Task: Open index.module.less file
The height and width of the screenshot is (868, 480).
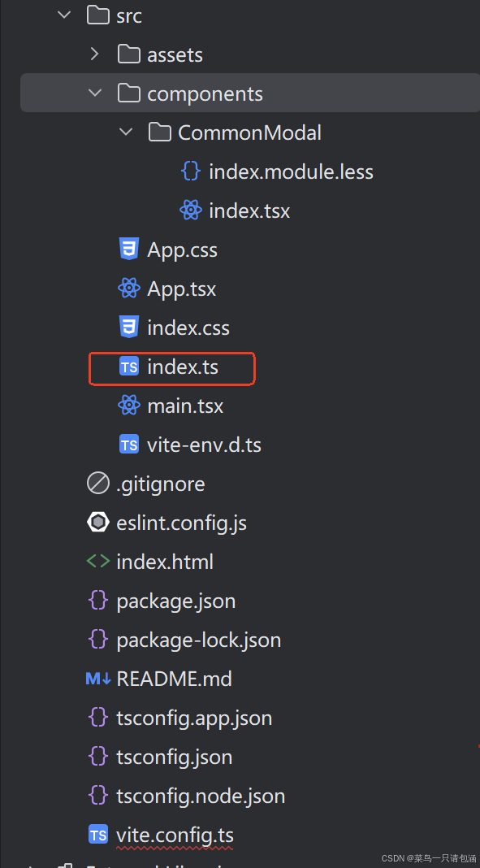Action: (x=291, y=172)
